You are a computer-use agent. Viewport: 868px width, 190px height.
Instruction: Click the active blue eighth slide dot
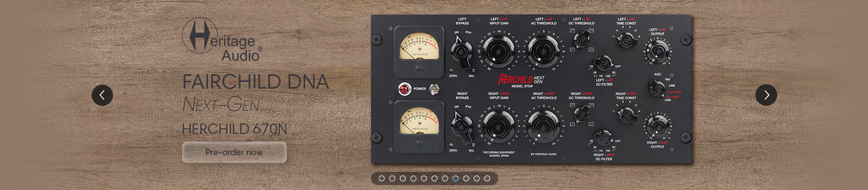point(455,179)
